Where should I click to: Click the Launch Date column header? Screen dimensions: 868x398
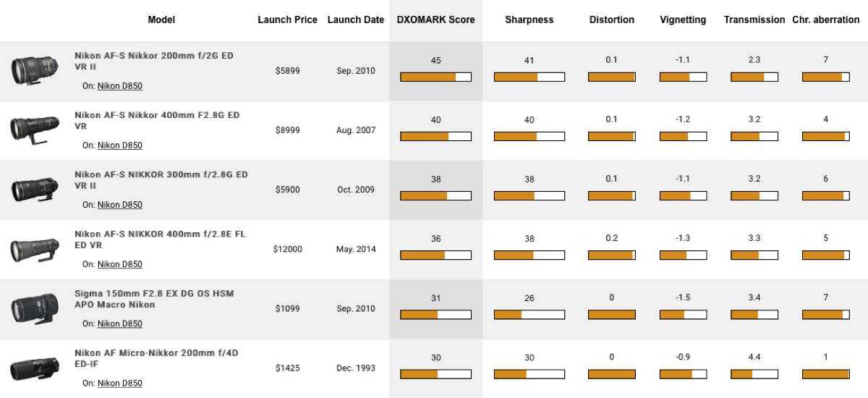[x=355, y=20]
